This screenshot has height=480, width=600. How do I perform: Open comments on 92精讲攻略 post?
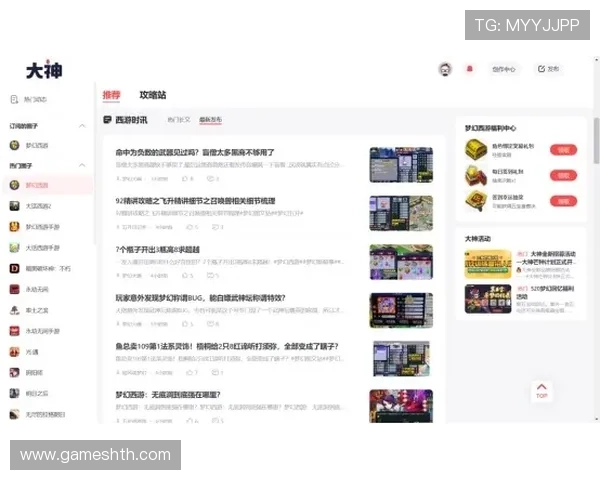(217, 227)
